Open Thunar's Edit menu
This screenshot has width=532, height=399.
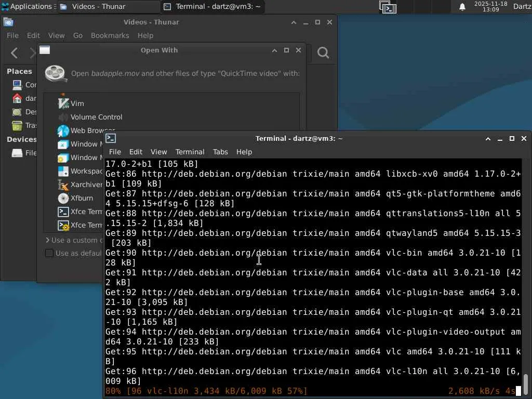(33, 36)
